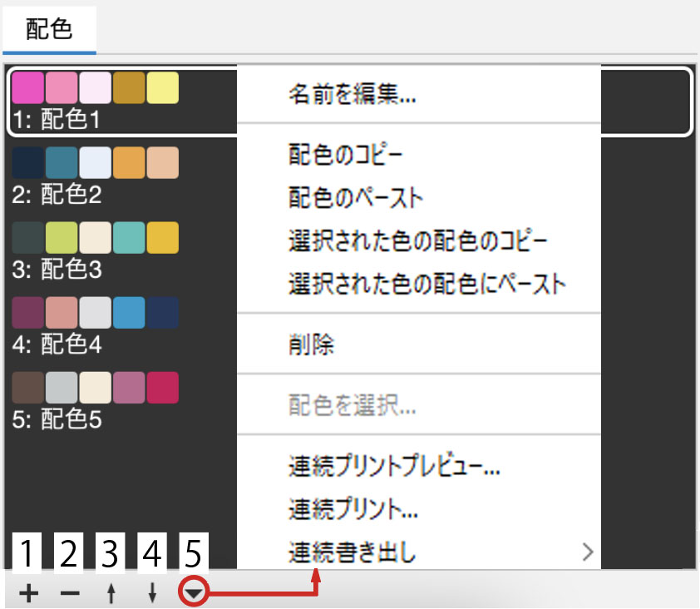
Task: Select the 4: 配色4 list entry
Action: [x=57, y=344]
